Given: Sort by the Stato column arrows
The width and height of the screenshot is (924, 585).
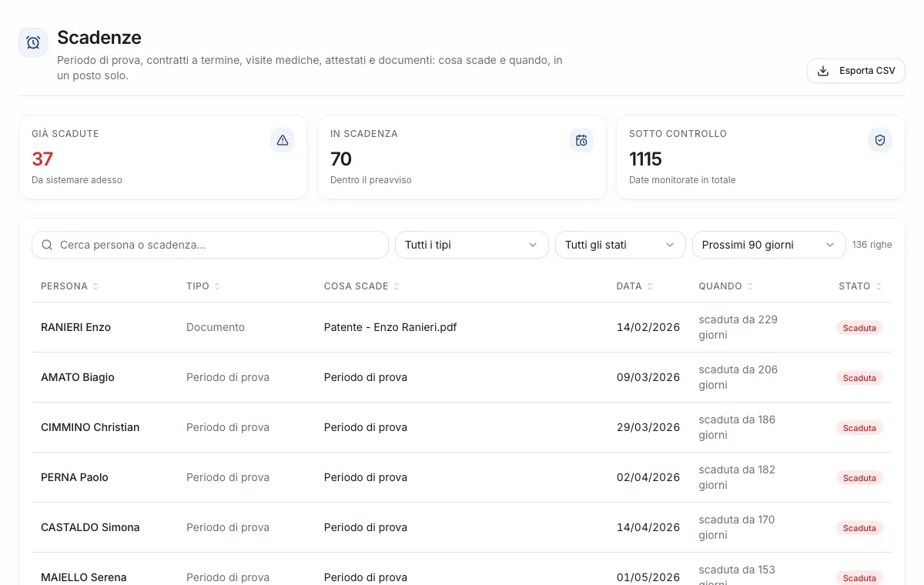Looking at the screenshot, I should coord(879,286).
